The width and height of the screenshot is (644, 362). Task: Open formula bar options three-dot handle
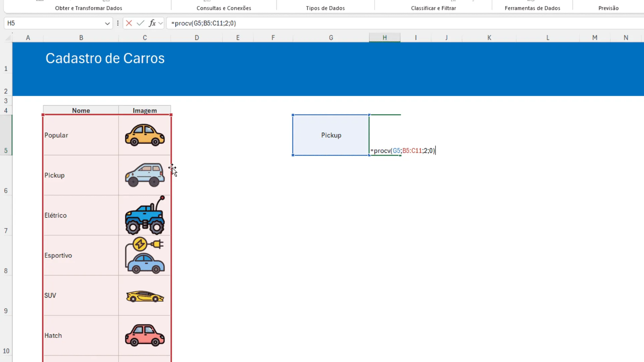118,23
